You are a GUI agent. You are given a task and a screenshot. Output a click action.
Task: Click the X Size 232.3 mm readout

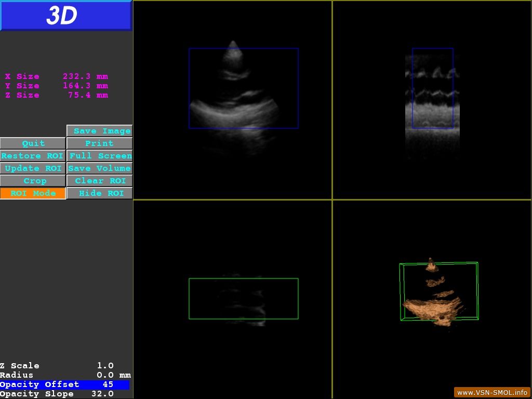[57, 76]
